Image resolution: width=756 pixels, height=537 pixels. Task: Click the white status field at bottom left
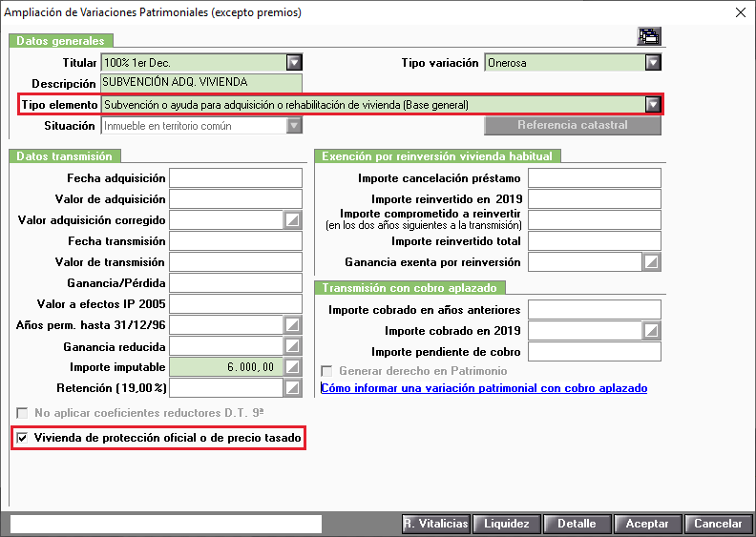pyautogui.click(x=166, y=524)
